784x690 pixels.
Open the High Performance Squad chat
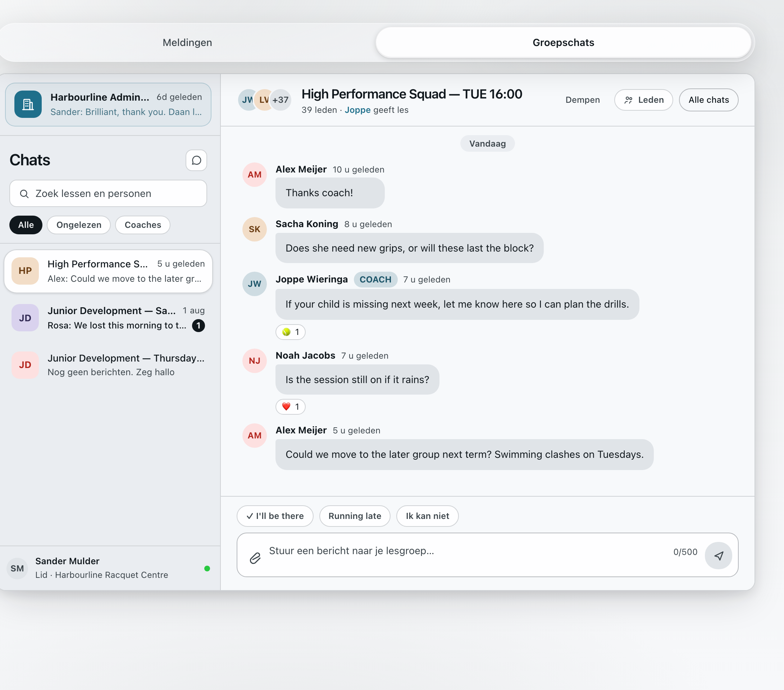[x=108, y=271]
